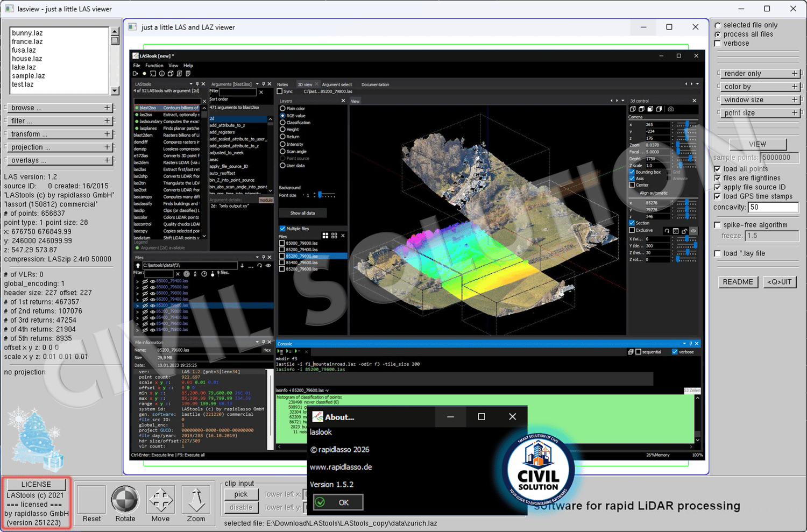Expand the 'projection ...' section
The height and width of the screenshot is (532, 807).
click(60, 147)
